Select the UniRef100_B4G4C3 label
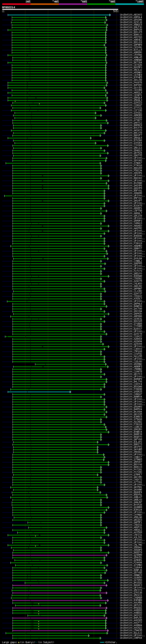 pos(131,585)
